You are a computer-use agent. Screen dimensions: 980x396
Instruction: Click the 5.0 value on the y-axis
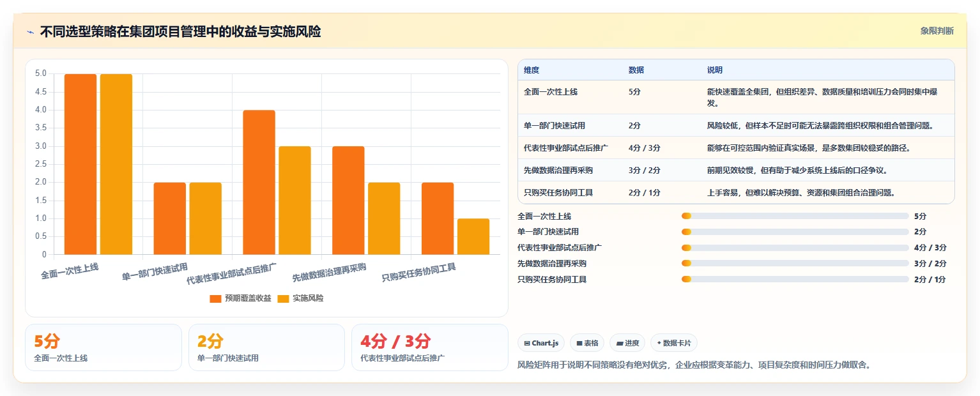click(40, 73)
